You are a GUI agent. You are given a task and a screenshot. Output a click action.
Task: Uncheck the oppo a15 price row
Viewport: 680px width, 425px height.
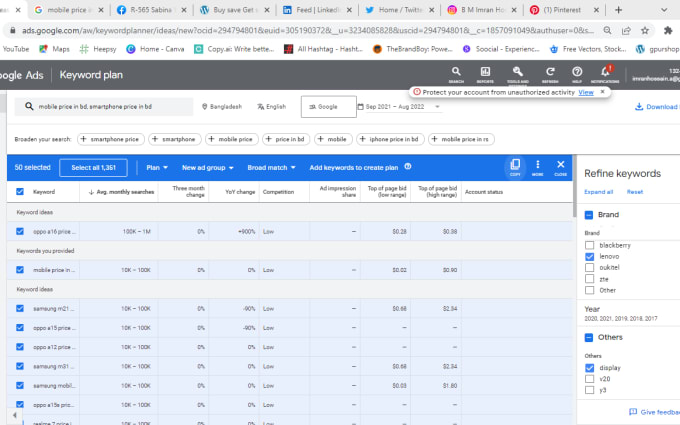point(20,327)
